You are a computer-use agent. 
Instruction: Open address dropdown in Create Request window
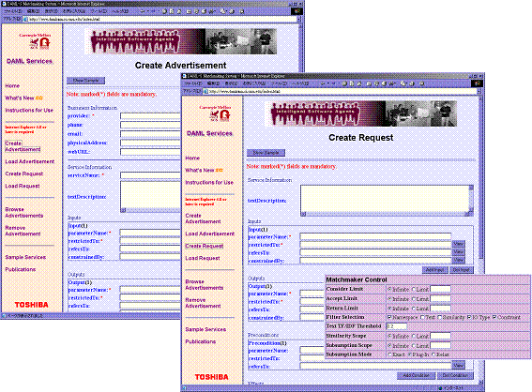[479, 91]
